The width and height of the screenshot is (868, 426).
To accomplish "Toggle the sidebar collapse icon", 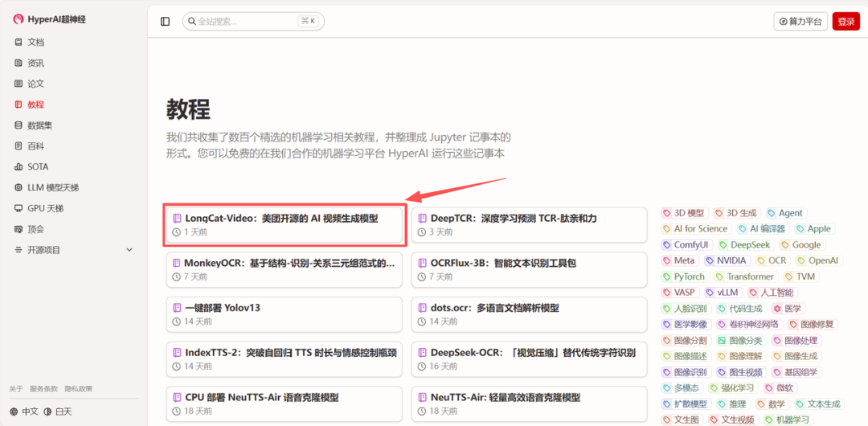I will (x=166, y=22).
